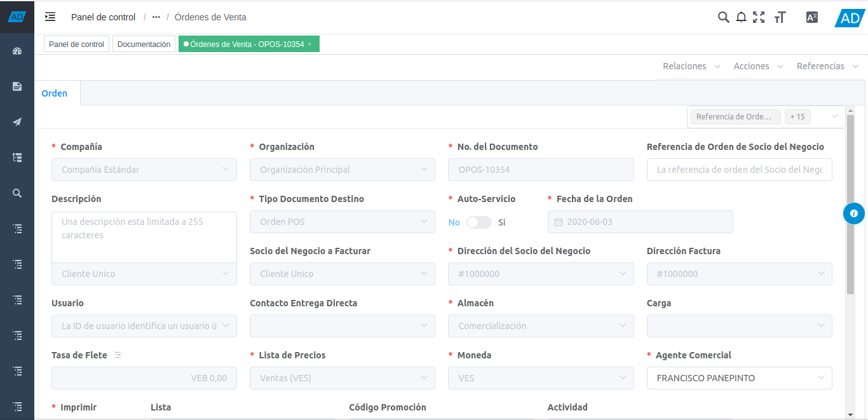Close the Órdenes de Venta - OPOS-10354 tab

click(x=309, y=44)
